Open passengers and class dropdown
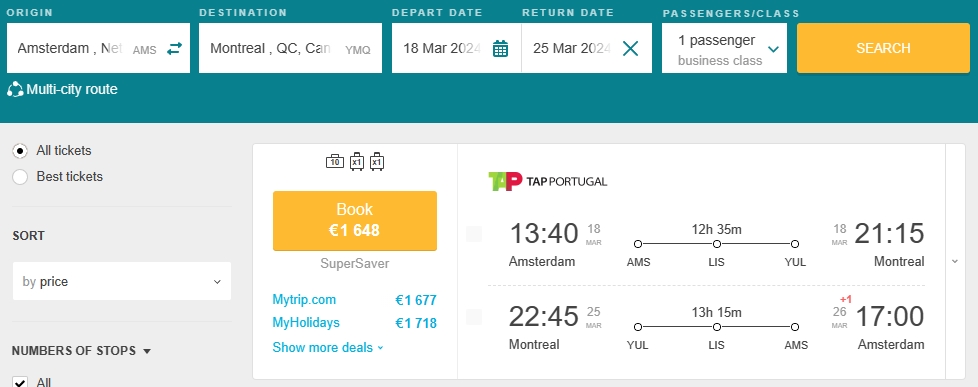 point(724,49)
